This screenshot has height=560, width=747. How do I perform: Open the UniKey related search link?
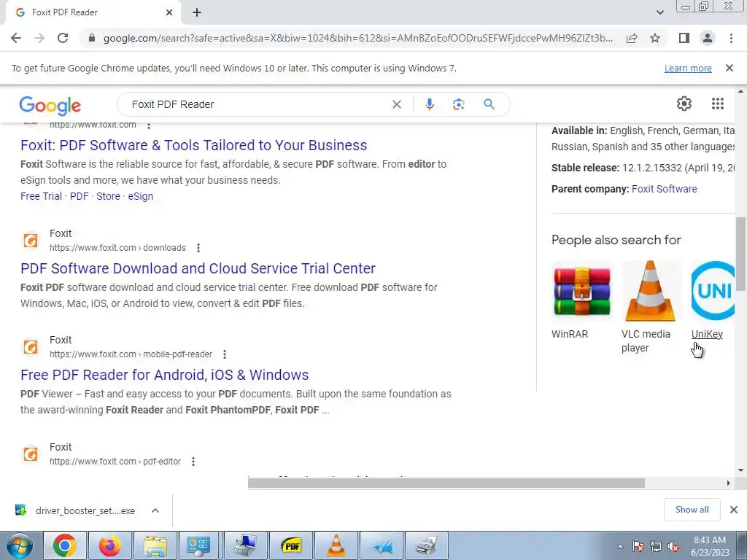point(707,334)
